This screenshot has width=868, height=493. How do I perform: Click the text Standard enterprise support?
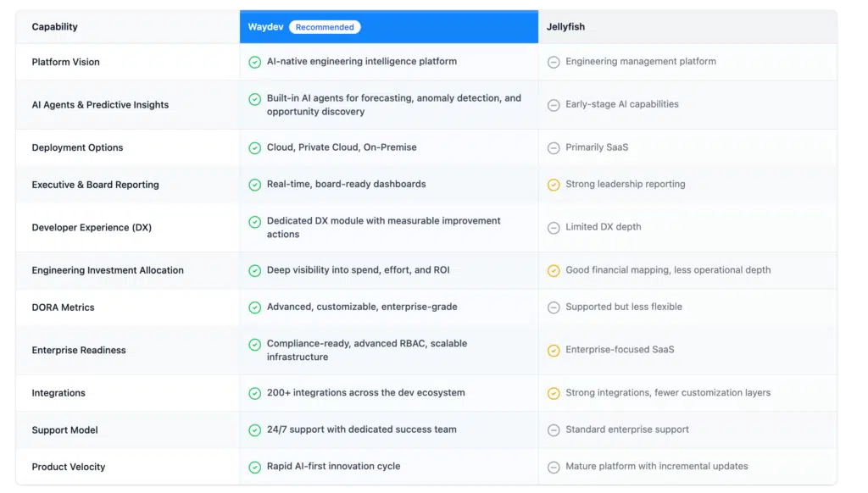click(626, 429)
